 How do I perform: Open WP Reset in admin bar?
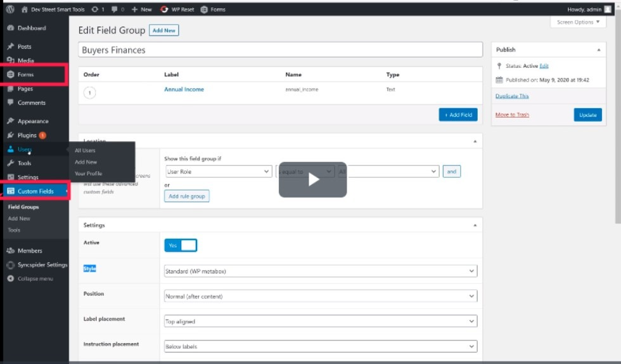pyautogui.click(x=177, y=9)
